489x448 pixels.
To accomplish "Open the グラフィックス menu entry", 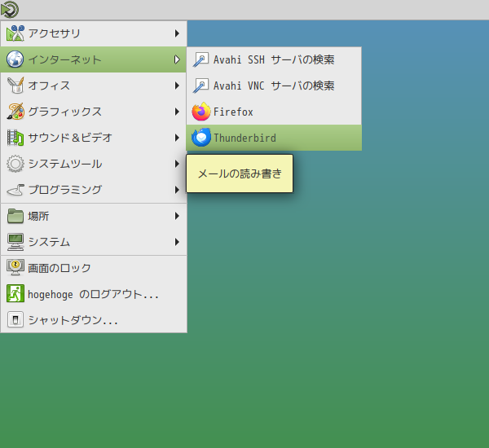I will pyautogui.click(x=94, y=112).
